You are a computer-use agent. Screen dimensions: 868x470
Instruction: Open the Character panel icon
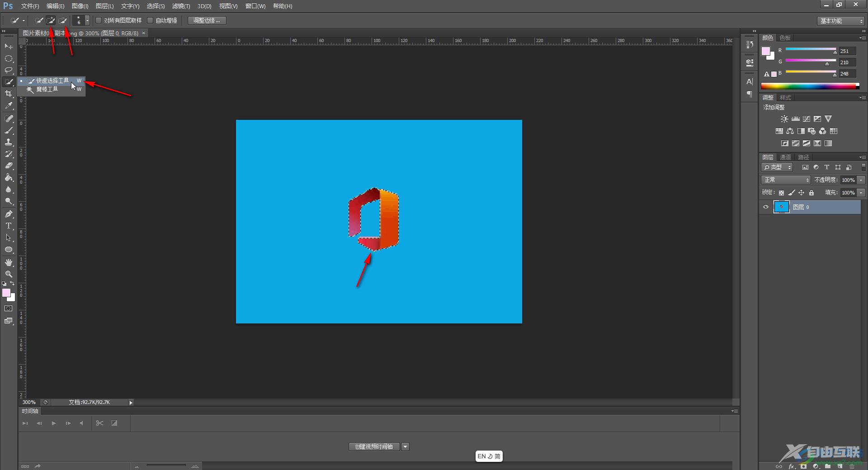[x=750, y=82]
